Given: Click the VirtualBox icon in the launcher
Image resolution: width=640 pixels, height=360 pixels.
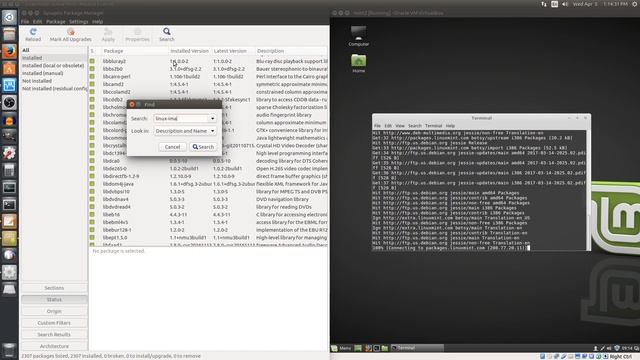Looking at the screenshot, I should pyautogui.click(x=9, y=85).
